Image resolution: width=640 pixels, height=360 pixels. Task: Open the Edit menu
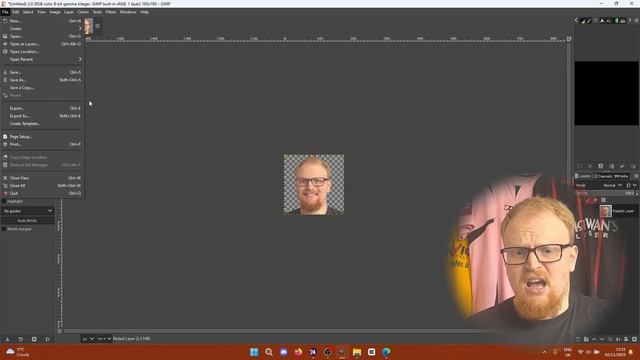point(16,12)
